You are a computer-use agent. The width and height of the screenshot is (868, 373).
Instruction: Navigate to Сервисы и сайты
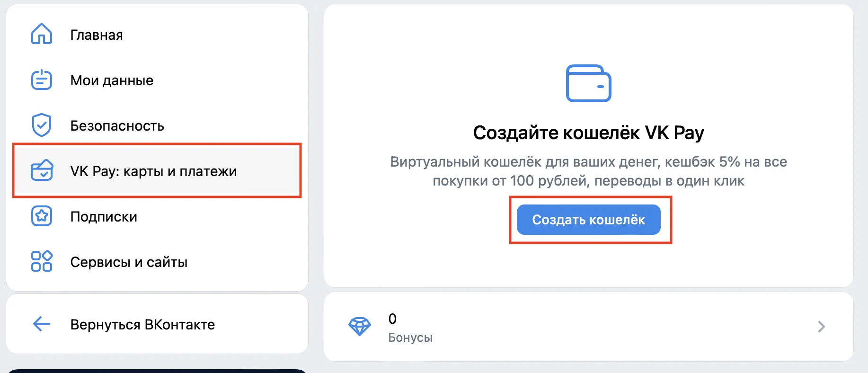pos(129,262)
